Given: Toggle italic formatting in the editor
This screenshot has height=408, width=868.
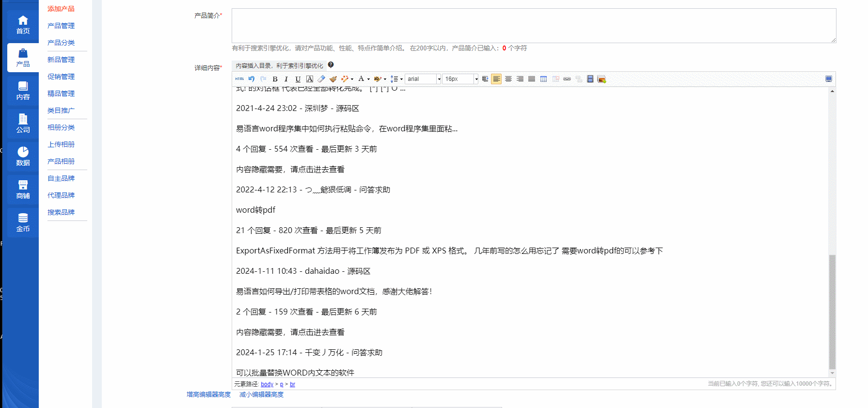Looking at the screenshot, I should 286,79.
